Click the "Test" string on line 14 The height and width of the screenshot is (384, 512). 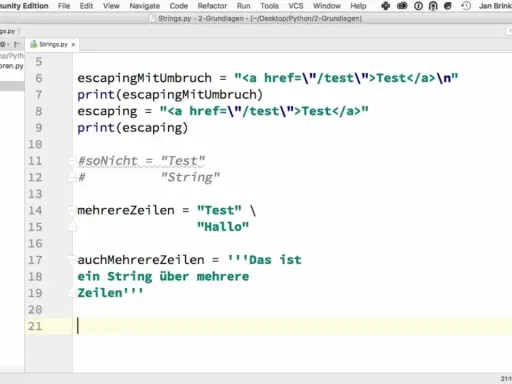click(219, 210)
